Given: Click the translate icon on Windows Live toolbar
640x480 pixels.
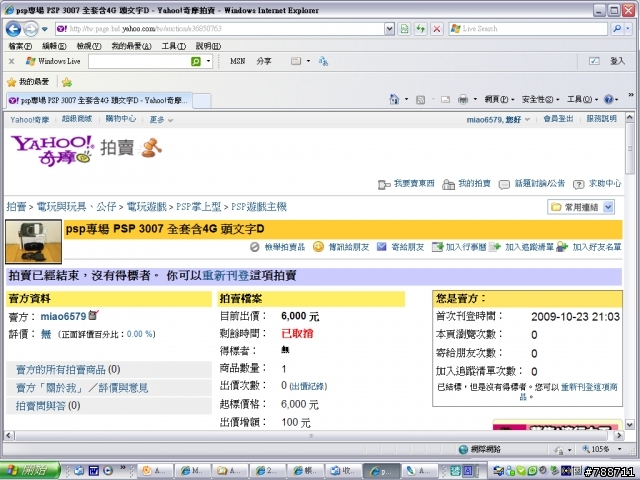Looking at the screenshot, I should (x=324, y=61).
